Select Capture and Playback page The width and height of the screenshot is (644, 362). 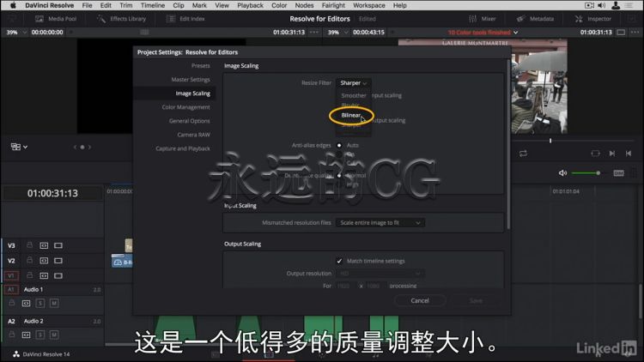point(183,148)
